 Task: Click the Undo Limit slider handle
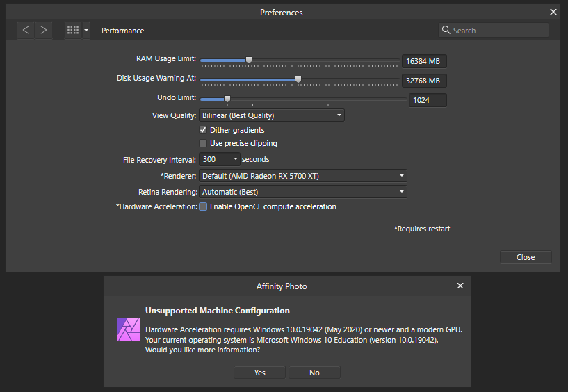[227, 99]
